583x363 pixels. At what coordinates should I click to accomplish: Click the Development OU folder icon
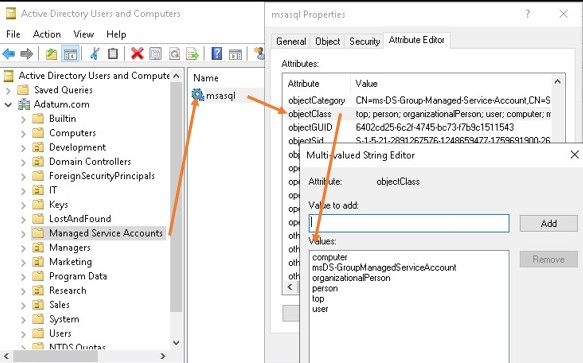(38, 147)
